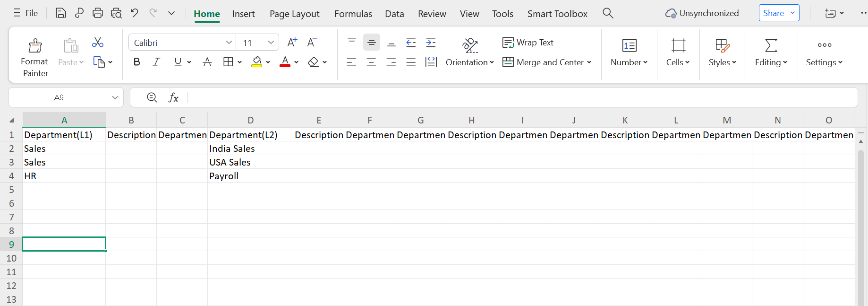Open the Smart Toolbox tab
868x306 pixels.
click(x=557, y=14)
